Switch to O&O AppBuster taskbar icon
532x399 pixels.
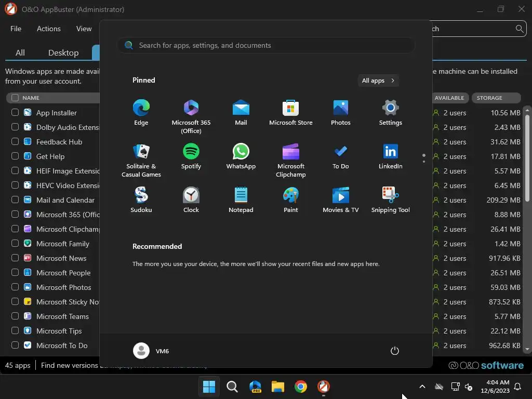tap(324, 387)
